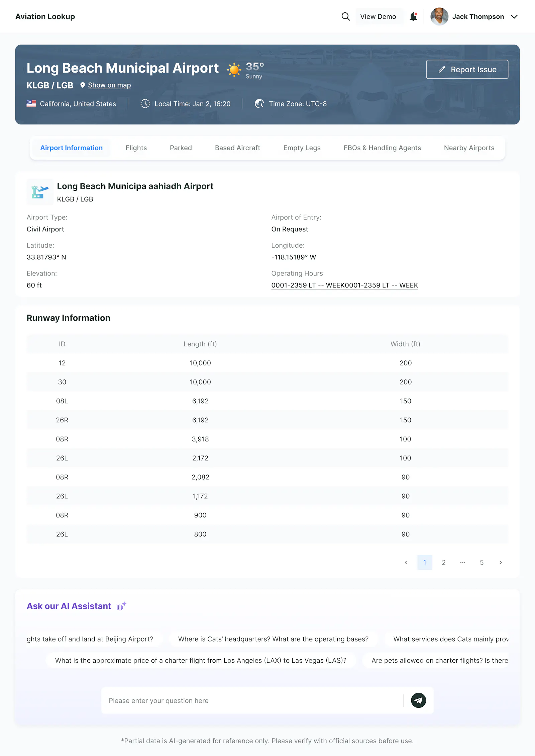Click the 3,918 length cell

point(200,439)
